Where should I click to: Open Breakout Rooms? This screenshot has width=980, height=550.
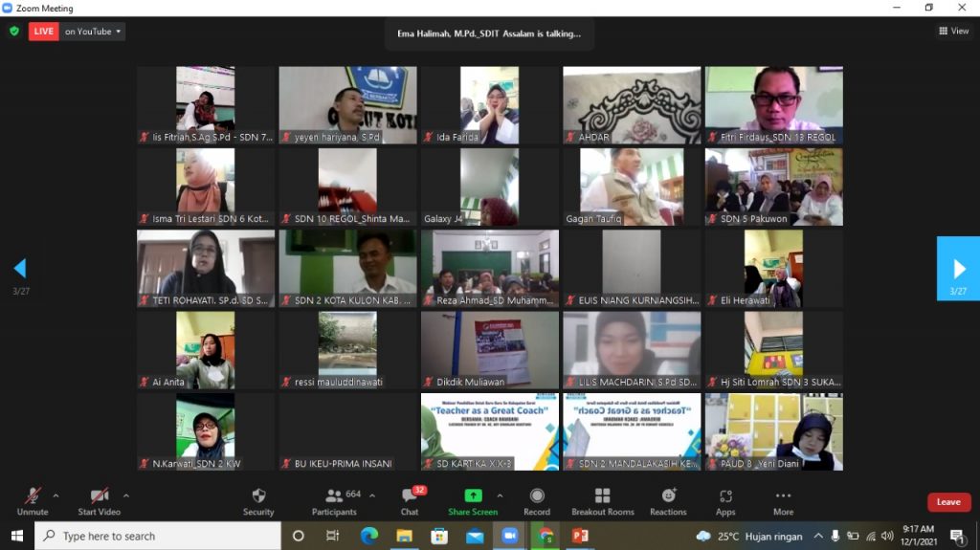click(x=602, y=500)
